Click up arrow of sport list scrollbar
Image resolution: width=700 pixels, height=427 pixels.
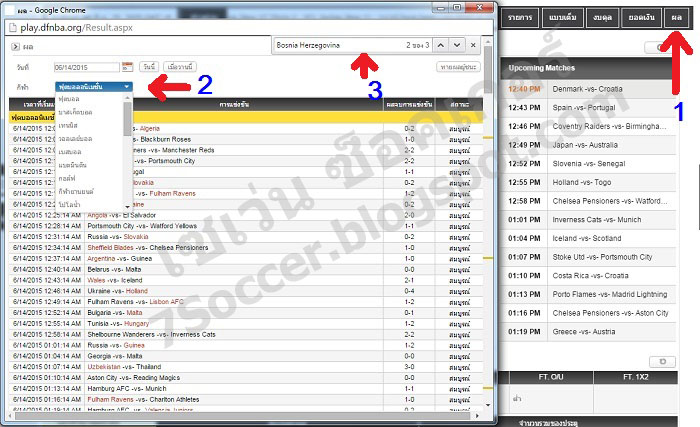pos(128,98)
